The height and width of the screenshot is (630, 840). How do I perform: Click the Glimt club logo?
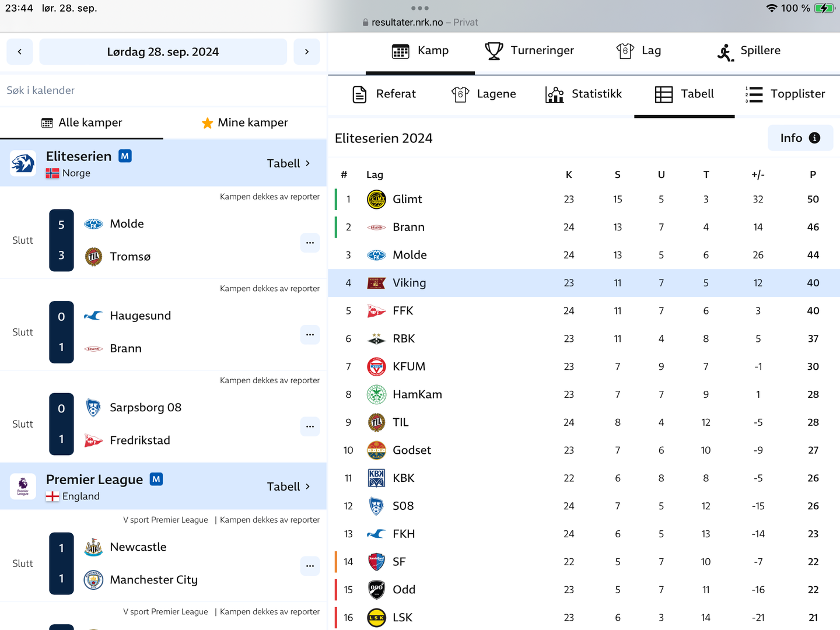[x=376, y=199]
